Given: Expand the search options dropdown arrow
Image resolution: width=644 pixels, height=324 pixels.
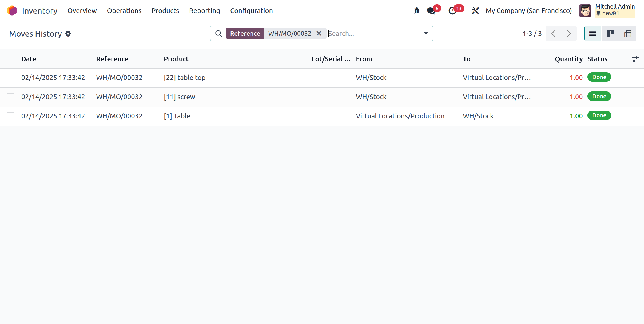Looking at the screenshot, I should 426,33.
